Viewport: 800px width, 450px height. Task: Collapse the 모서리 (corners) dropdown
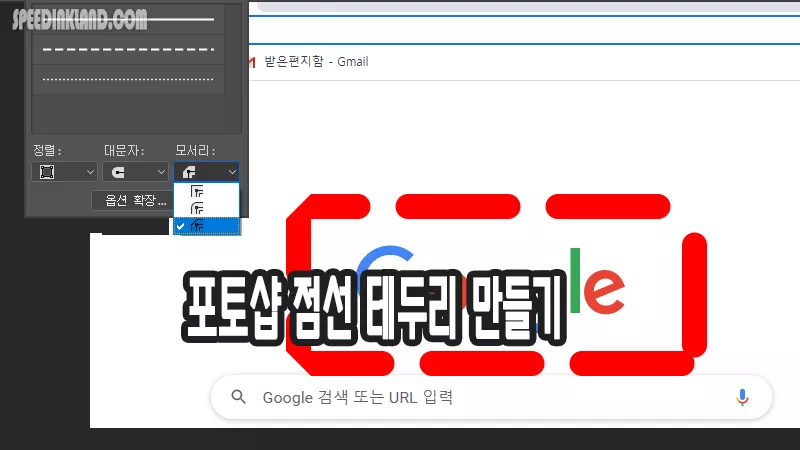click(x=207, y=172)
